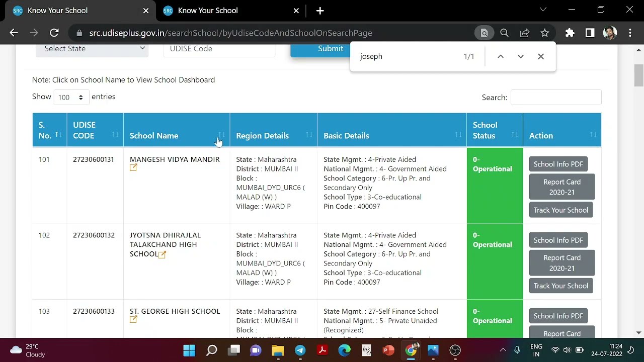Open Adobe Acrobat from taskbar

click(322, 350)
